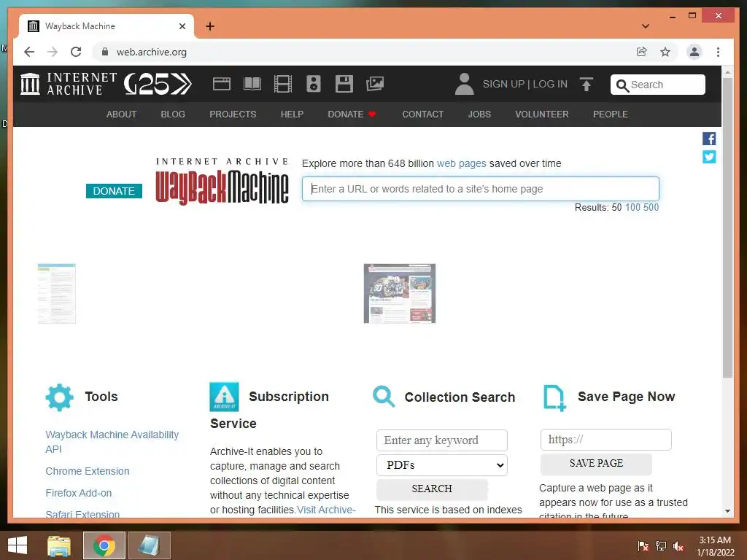Viewport: 747px width, 560px height.
Task: Open the DONATE nav item with heart
Action: click(352, 114)
